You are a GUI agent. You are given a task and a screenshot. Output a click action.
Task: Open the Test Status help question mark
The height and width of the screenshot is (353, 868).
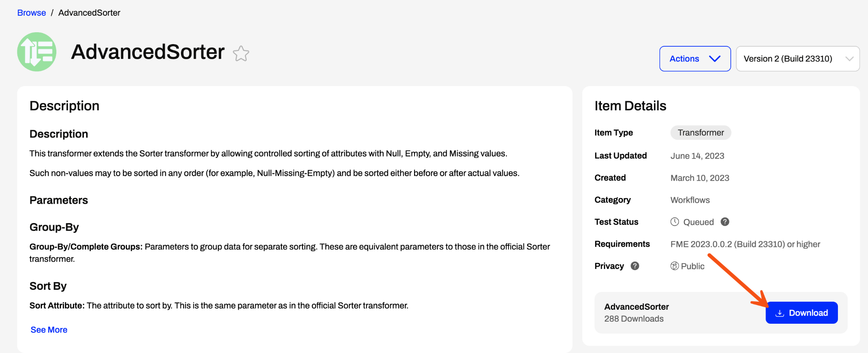(x=725, y=221)
